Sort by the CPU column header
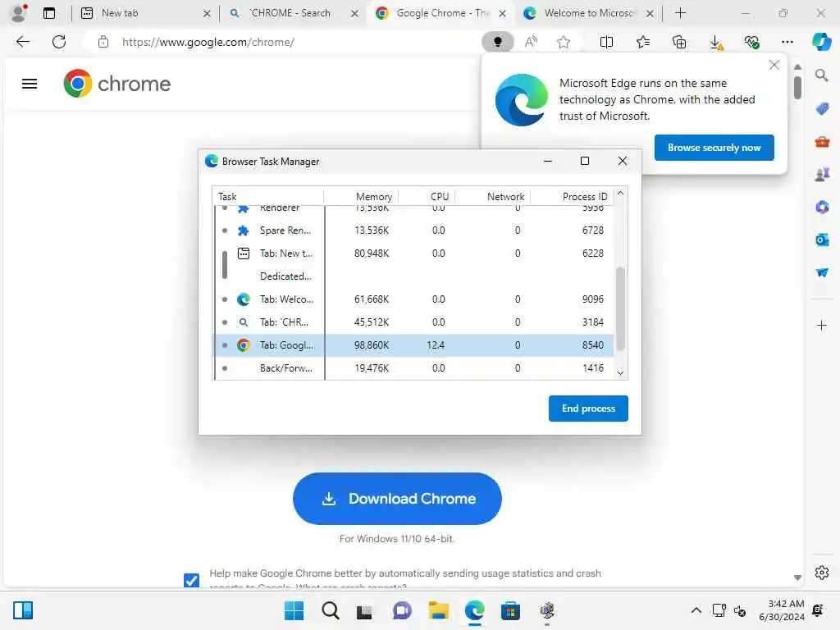This screenshot has height=630, width=840. click(427, 196)
